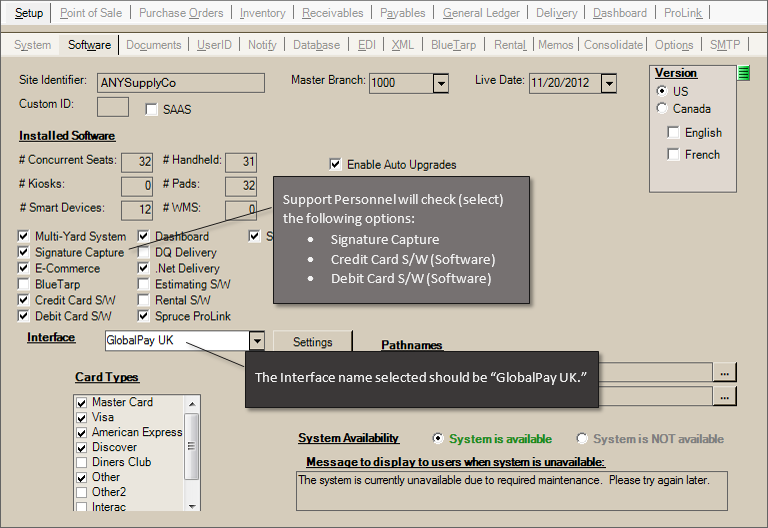Select System is NOT available option
This screenshot has width=768, height=528.
(x=582, y=438)
